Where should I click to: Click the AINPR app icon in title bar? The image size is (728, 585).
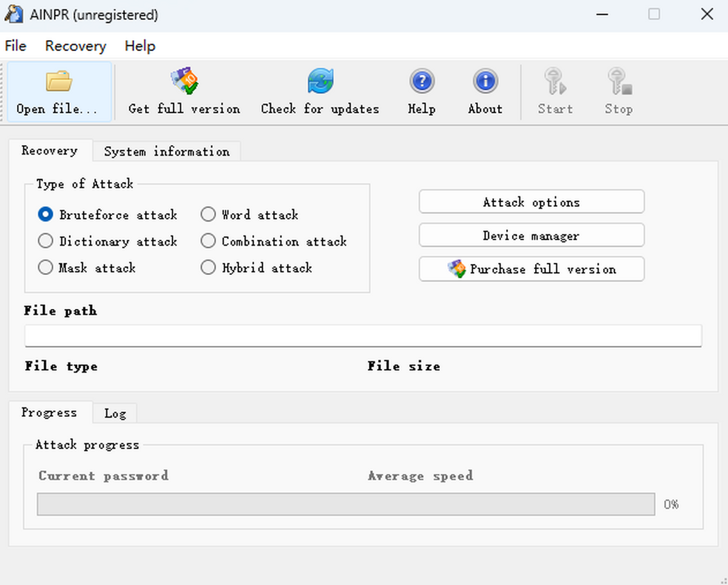(14, 15)
